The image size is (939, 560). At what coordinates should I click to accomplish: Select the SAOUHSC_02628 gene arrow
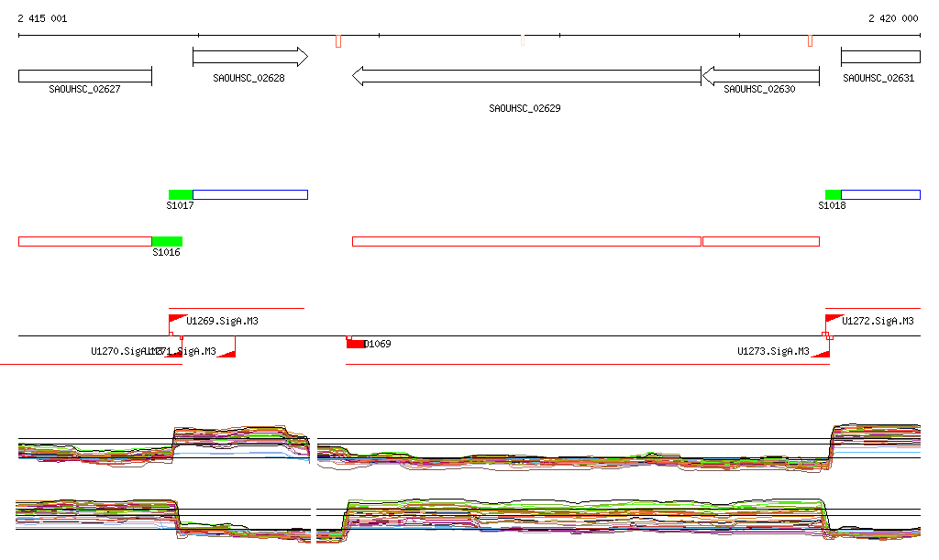[x=250, y=57]
